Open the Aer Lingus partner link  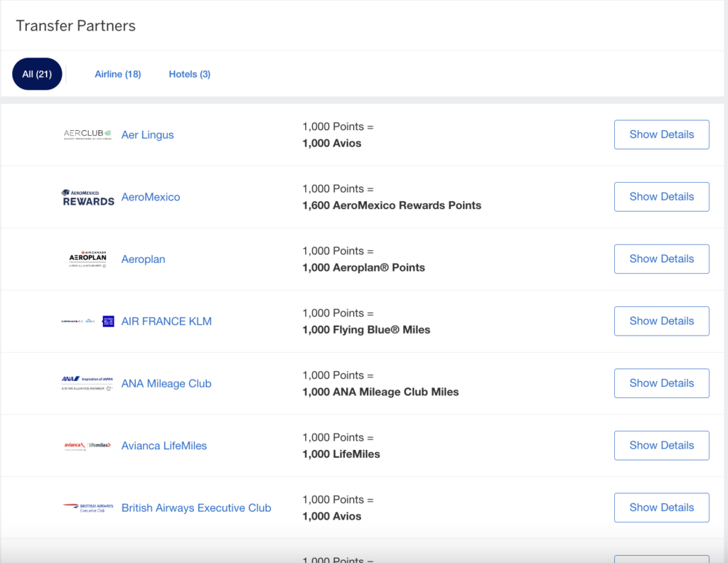tap(147, 135)
